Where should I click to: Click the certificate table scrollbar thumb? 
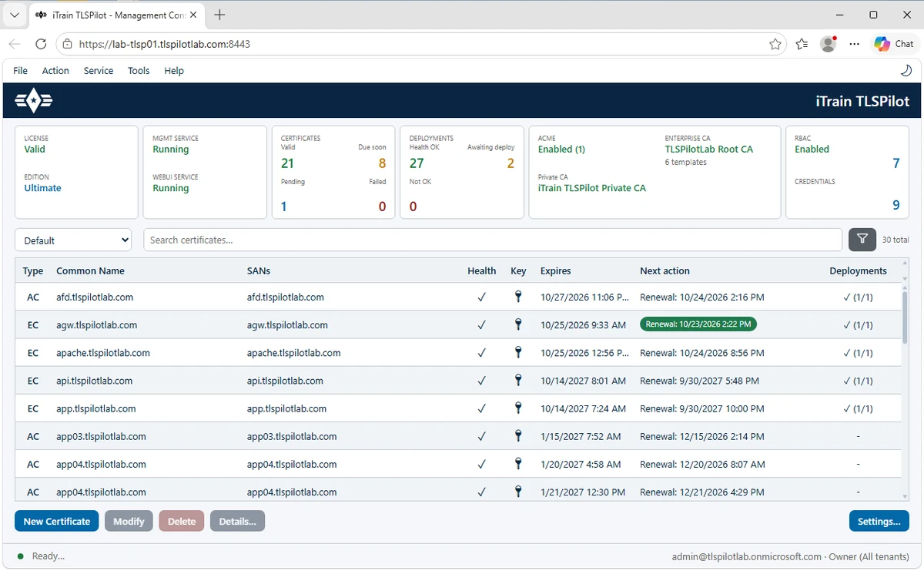coord(905,316)
